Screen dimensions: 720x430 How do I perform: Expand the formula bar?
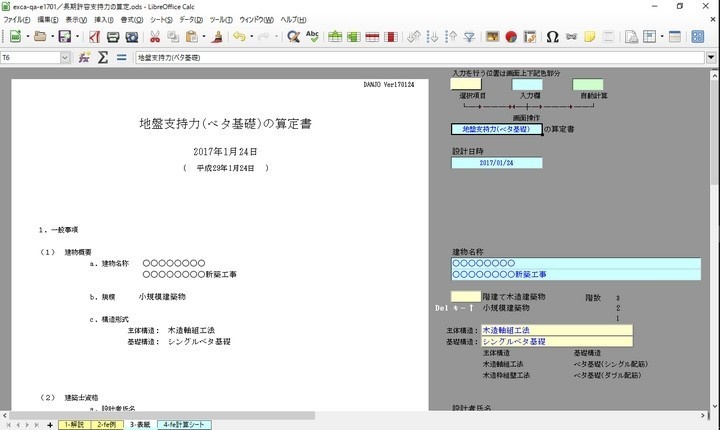[x=711, y=57]
